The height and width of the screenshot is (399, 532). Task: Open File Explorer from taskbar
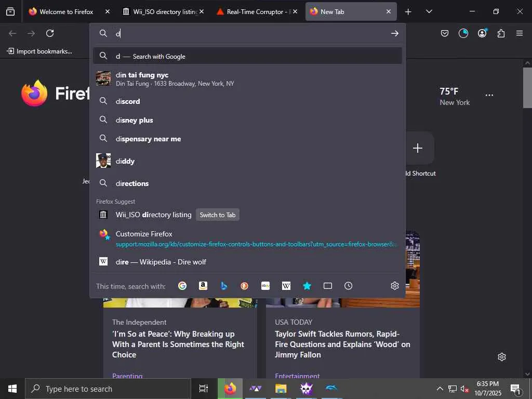click(281, 389)
